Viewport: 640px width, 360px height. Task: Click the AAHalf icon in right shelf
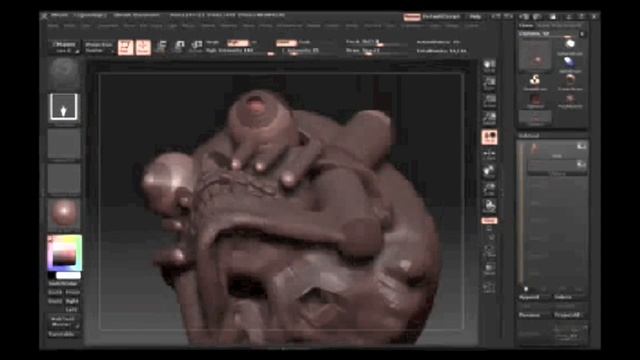point(489,118)
